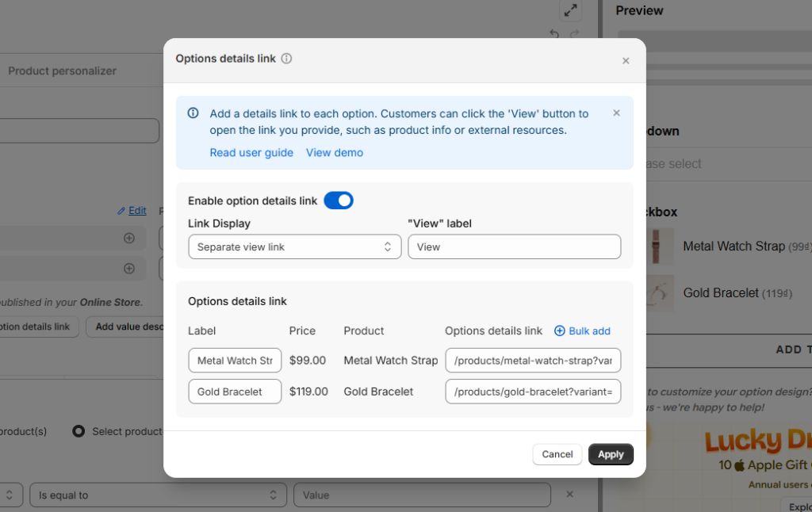Click the info icon beside Options details link title
Viewport: 812px width, 512px height.
(x=287, y=59)
